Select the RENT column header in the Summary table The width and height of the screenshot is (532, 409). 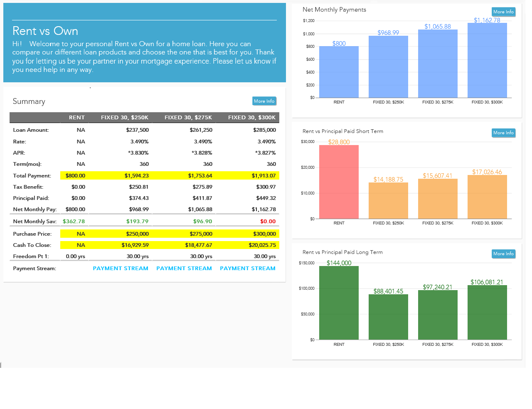pos(76,117)
